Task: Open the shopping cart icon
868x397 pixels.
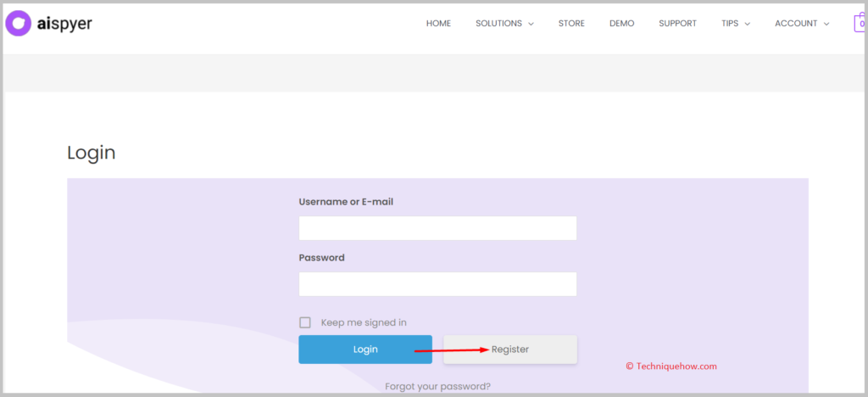Action: coord(860,23)
